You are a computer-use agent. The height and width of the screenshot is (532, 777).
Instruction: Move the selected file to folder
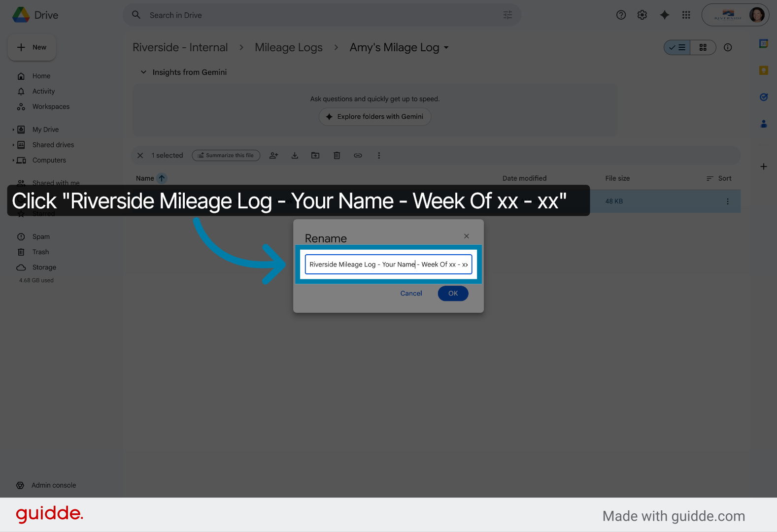click(315, 155)
